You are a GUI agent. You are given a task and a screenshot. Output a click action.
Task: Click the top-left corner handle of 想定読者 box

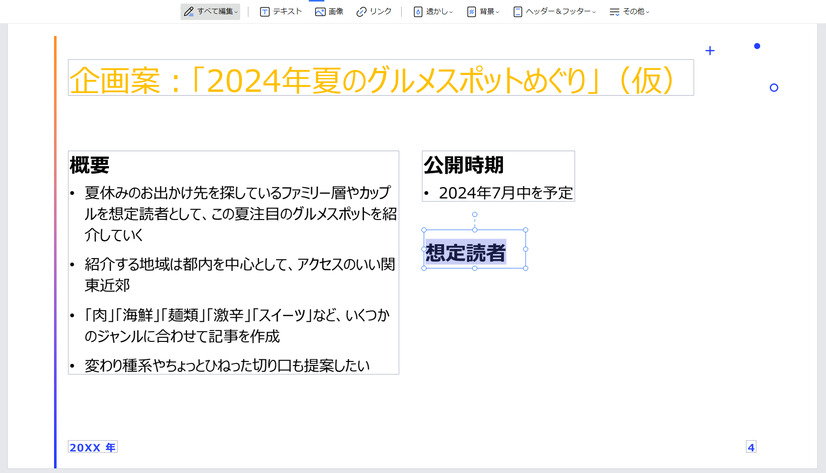[424, 230]
